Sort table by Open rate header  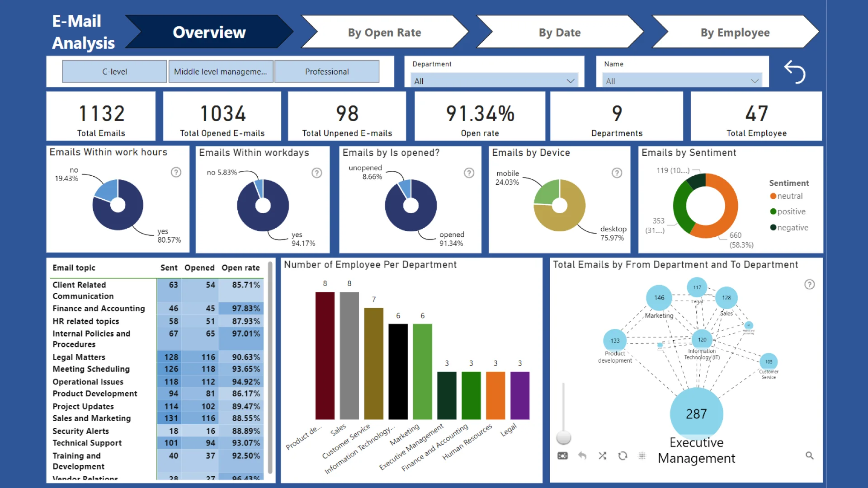point(241,267)
